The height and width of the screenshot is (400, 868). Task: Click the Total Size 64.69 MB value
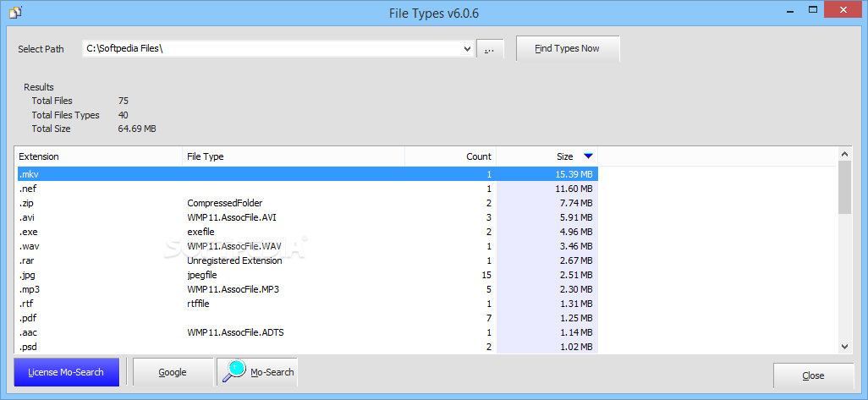(x=137, y=129)
